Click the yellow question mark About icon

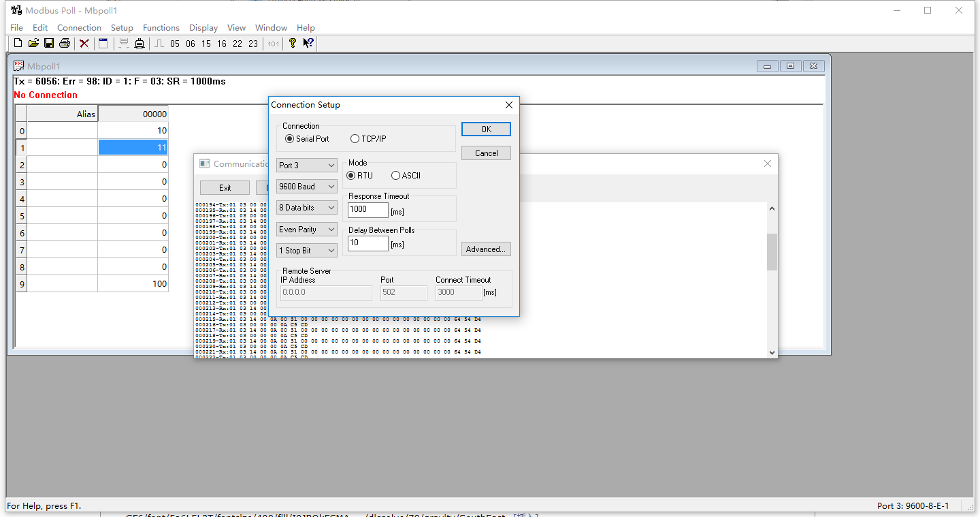(293, 44)
